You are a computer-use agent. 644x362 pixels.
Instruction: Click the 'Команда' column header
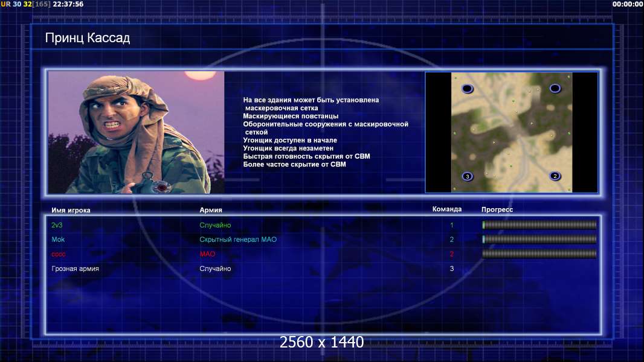pos(447,209)
